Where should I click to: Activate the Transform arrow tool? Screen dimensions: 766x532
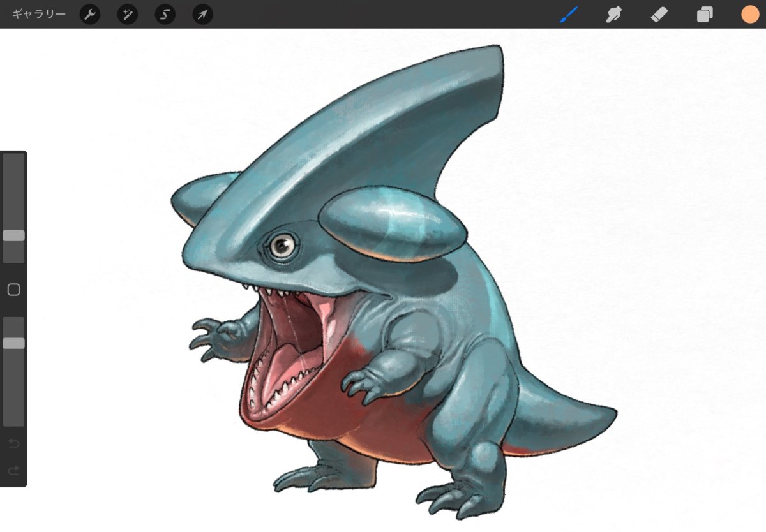pos(203,14)
